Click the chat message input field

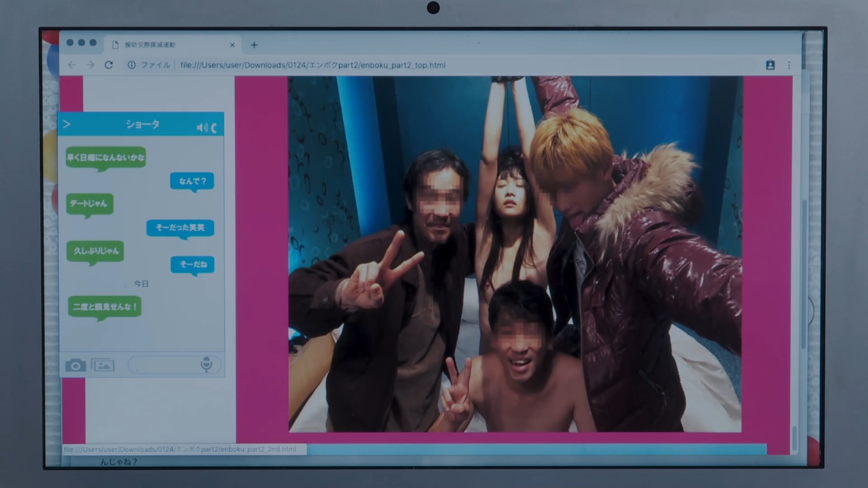click(x=165, y=365)
